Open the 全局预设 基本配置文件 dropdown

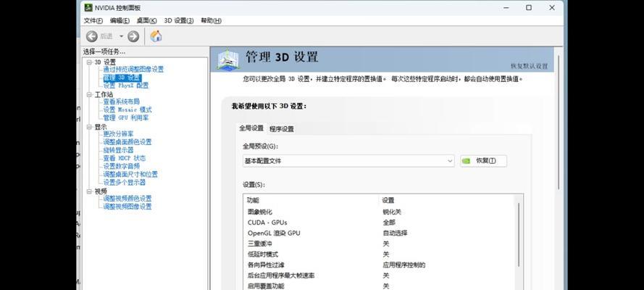(348, 161)
